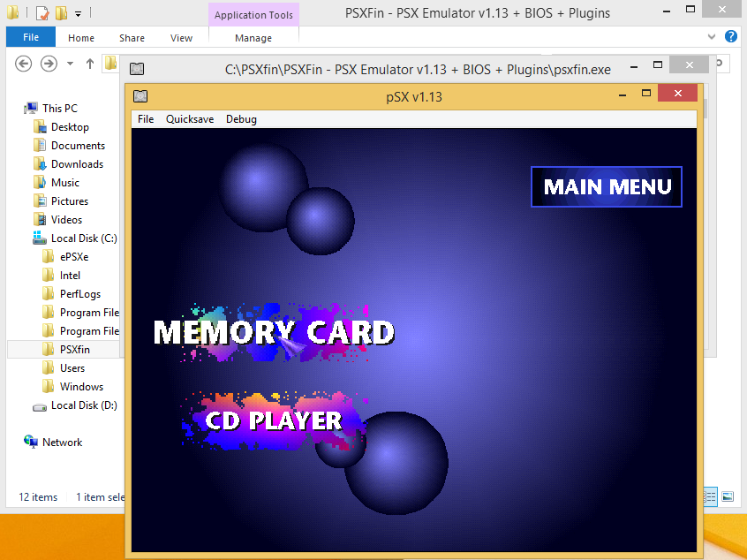This screenshot has height=560, width=747.
Task: Open Explorer Help question mark icon
Action: tap(731, 37)
